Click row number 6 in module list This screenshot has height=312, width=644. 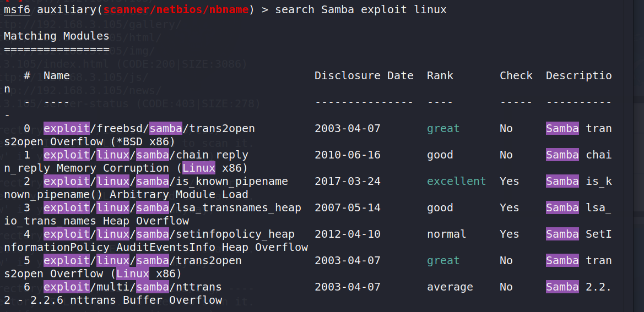pos(27,287)
